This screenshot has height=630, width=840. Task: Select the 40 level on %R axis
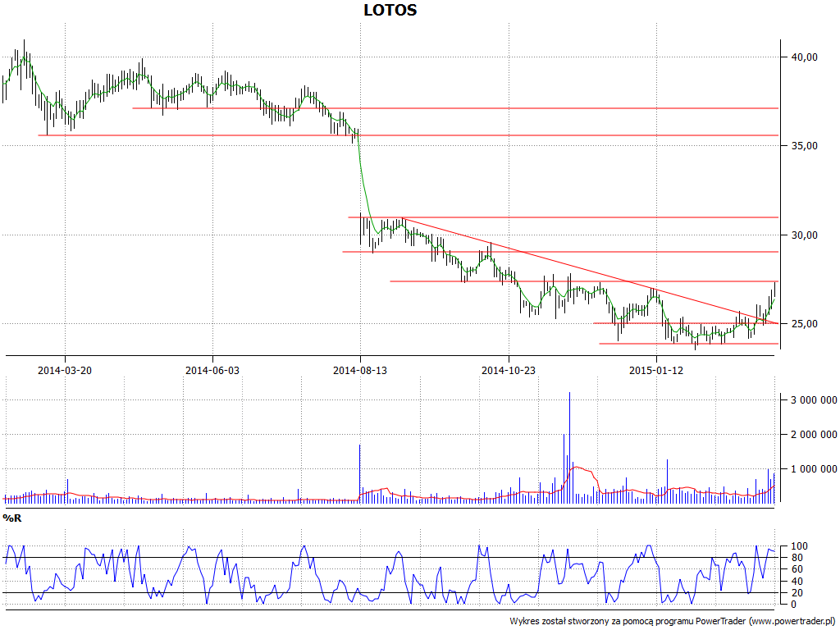(797, 582)
